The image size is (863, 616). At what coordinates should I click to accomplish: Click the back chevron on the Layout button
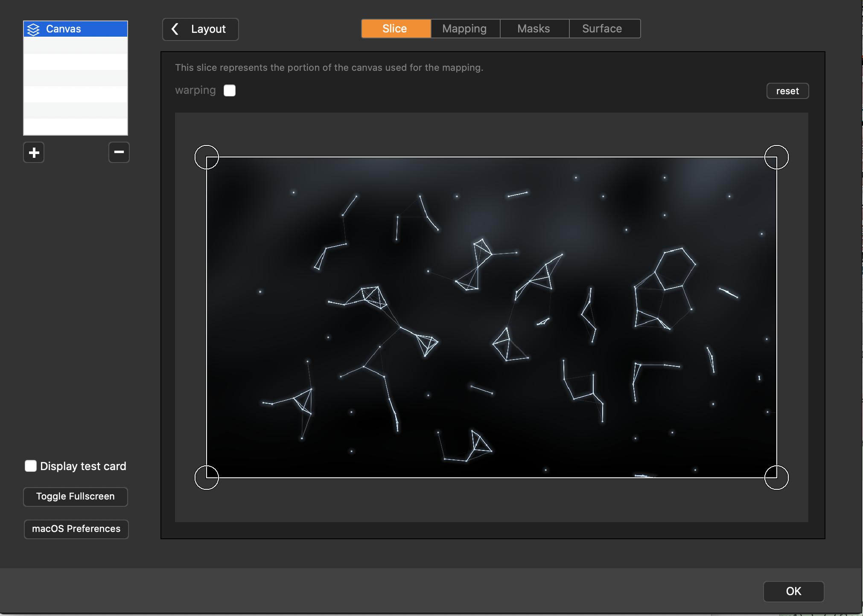[x=175, y=29]
